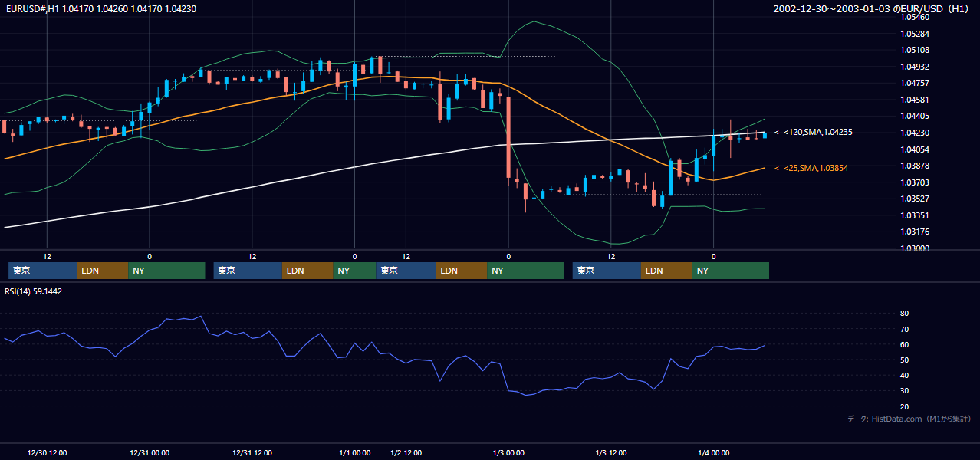
Task: Choose the 東京 session bar for 1/3
Action: (607, 271)
